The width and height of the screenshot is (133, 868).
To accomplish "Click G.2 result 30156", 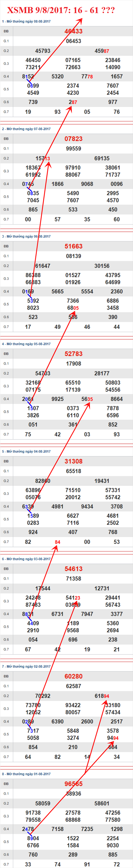I will 102,266.
